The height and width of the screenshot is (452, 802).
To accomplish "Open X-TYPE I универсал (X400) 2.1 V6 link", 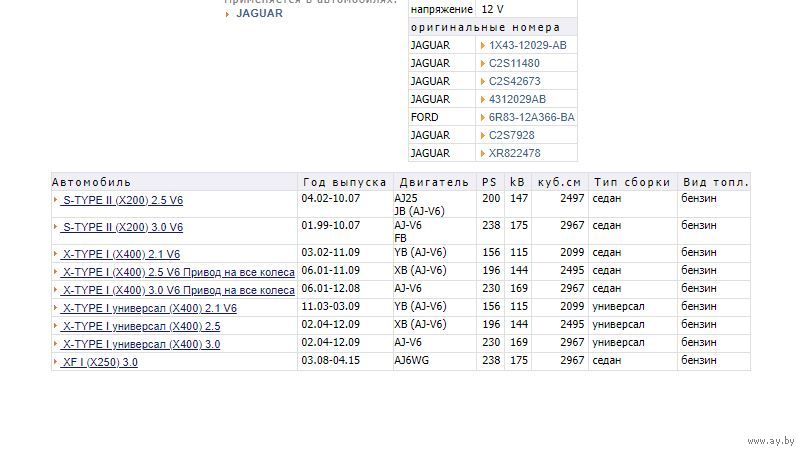I will pyautogui.click(x=149, y=308).
